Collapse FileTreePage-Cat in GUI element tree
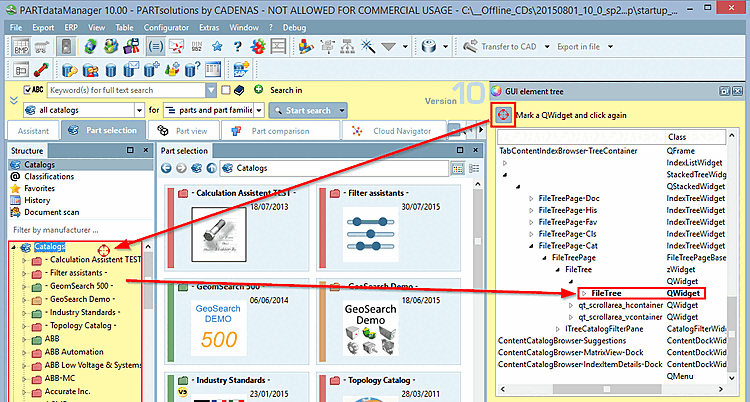 click(x=531, y=246)
